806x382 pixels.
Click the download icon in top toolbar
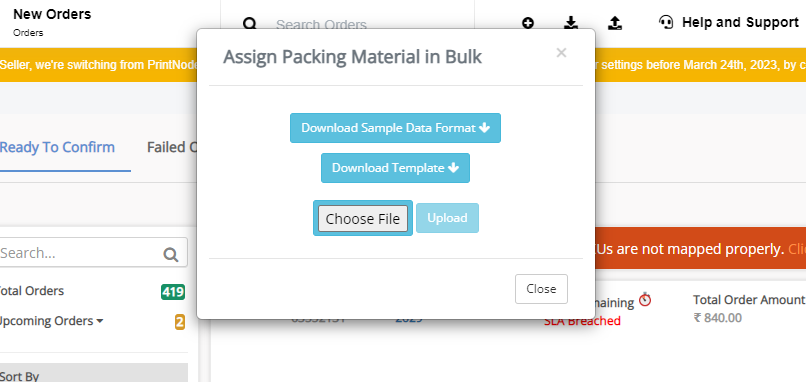[571, 22]
